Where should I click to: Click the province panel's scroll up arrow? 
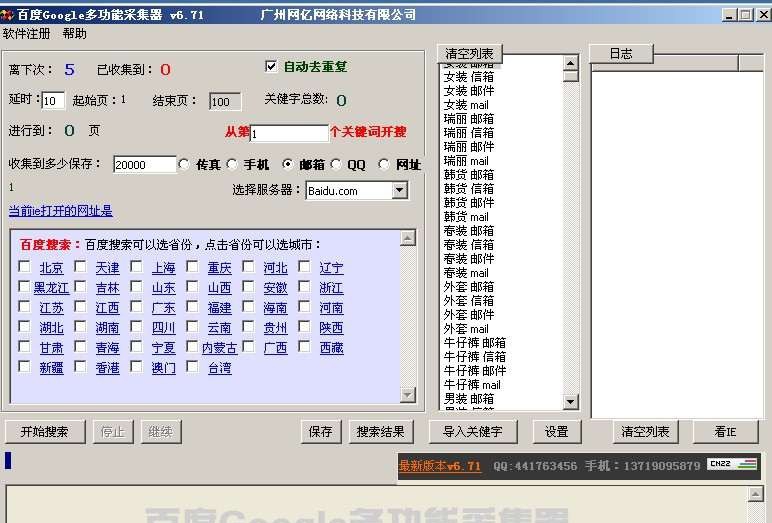tap(408, 238)
